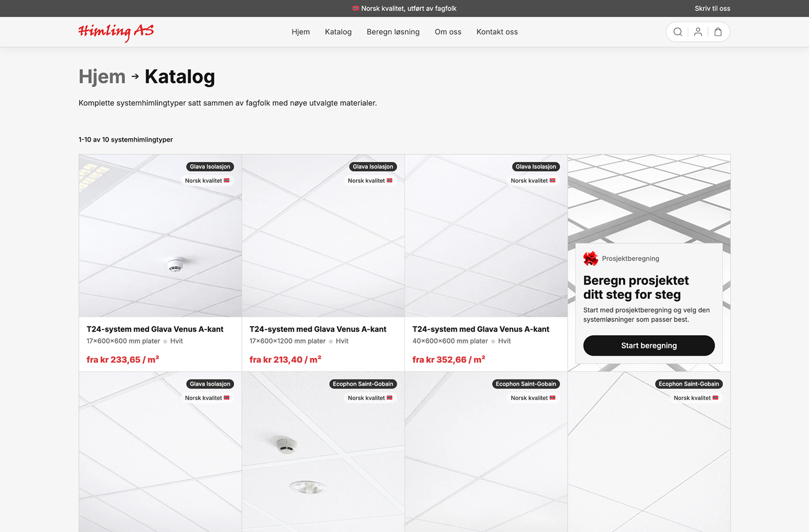Click Norsk kvalitet, utført av fagfolk banner text
809x532 pixels.
409,8
